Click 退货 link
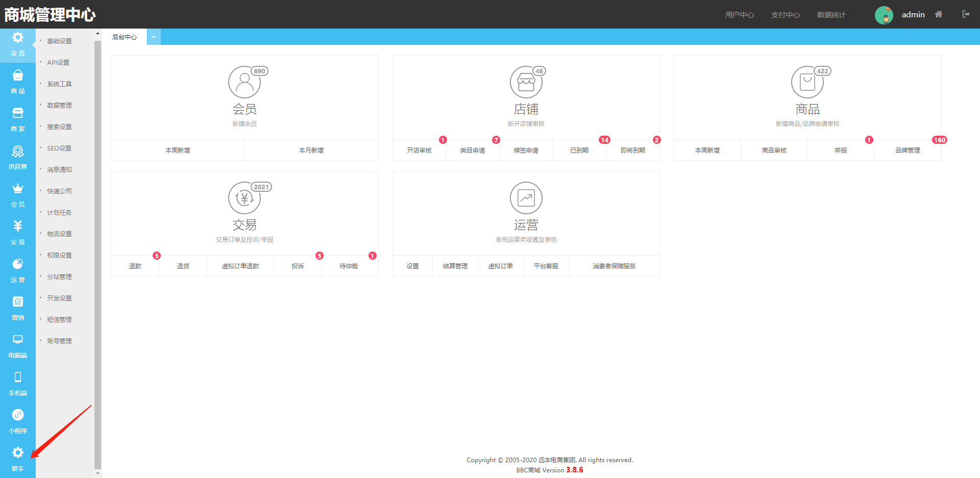 point(183,266)
